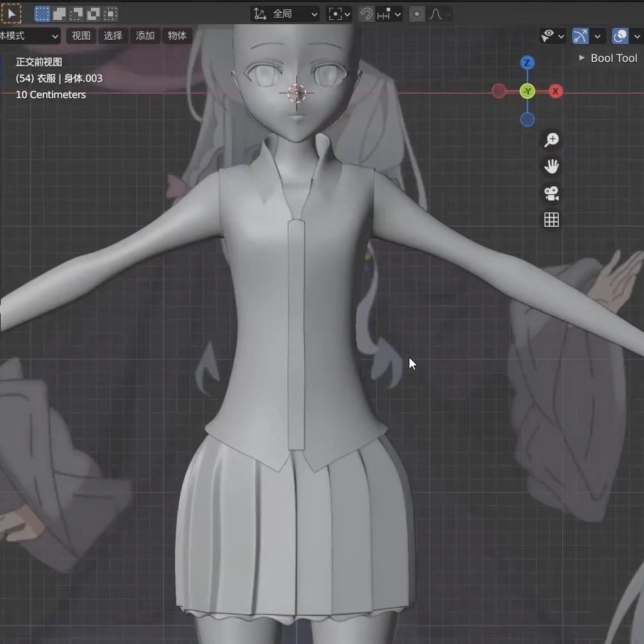Open the 添加 menu
The height and width of the screenshot is (644, 644).
pos(145,36)
